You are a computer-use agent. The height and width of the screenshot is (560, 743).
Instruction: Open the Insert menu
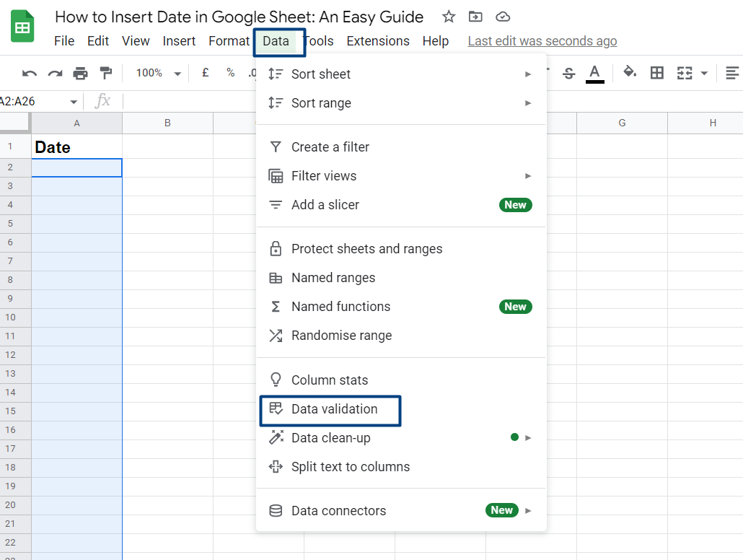click(179, 41)
